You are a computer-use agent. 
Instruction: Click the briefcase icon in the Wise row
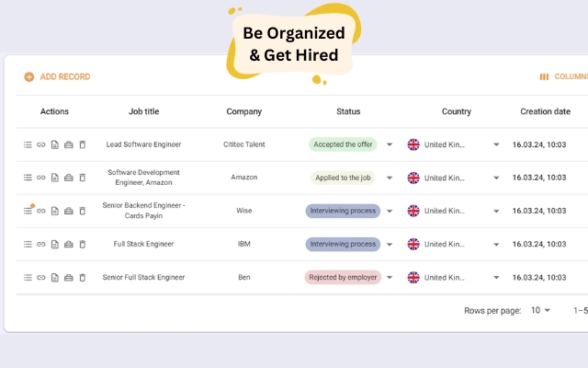[x=69, y=211]
